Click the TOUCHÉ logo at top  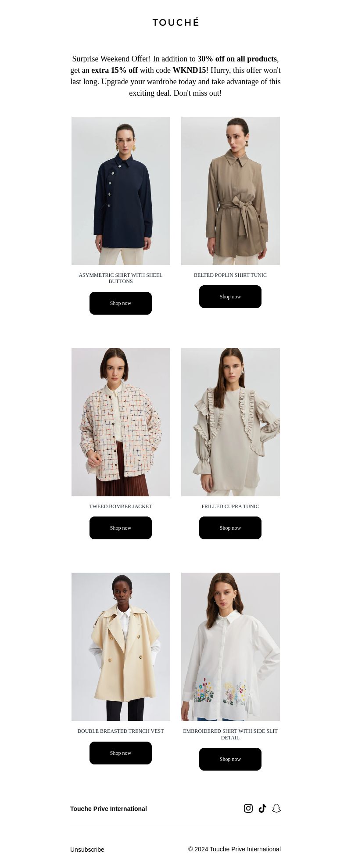175,22
